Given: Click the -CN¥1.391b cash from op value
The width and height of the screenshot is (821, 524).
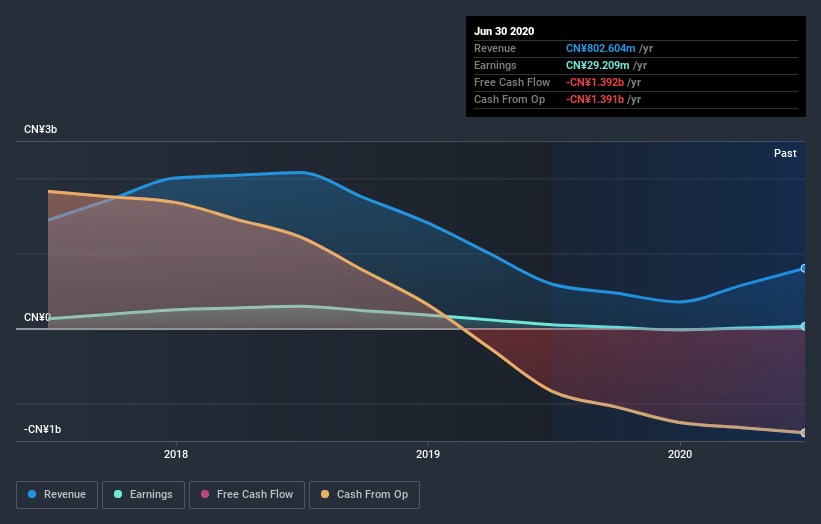Looking at the screenshot, I should [x=595, y=99].
